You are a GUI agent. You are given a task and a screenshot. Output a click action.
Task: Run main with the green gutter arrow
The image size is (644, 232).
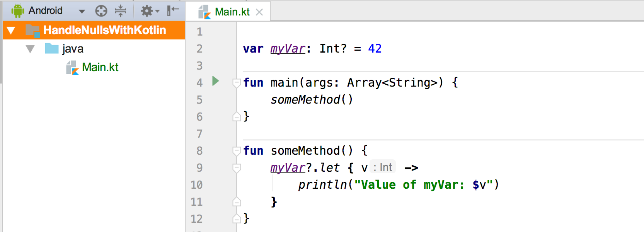[x=216, y=81]
